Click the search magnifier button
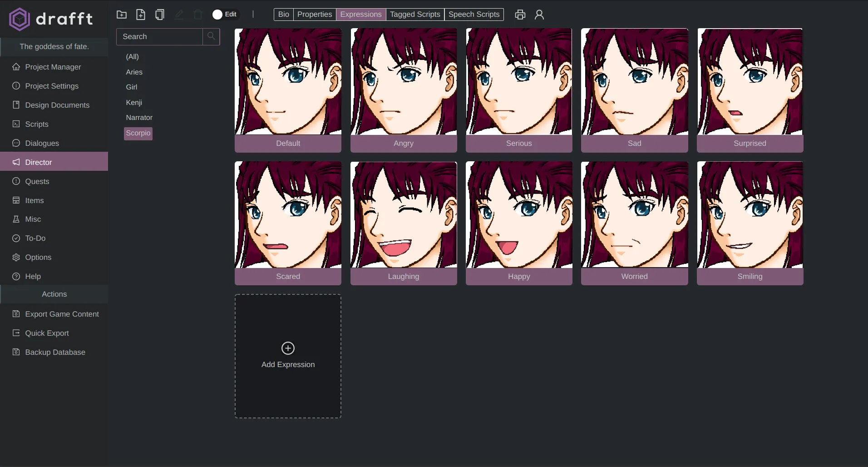This screenshot has height=467, width=868. tap(211, 36)
